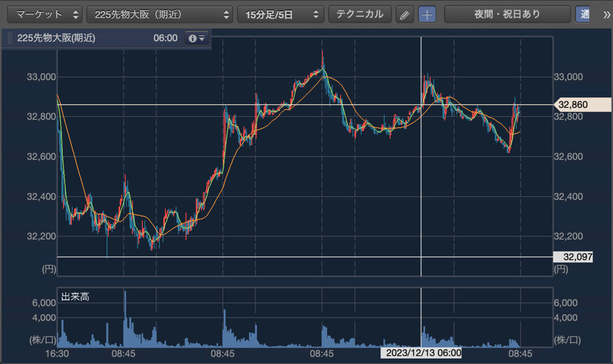Image resolution: width=613 pixels, height=364 pixels.
Task: Open the 15分足/5日 timeframe dropdown
Action: click(x=280, y=14)
